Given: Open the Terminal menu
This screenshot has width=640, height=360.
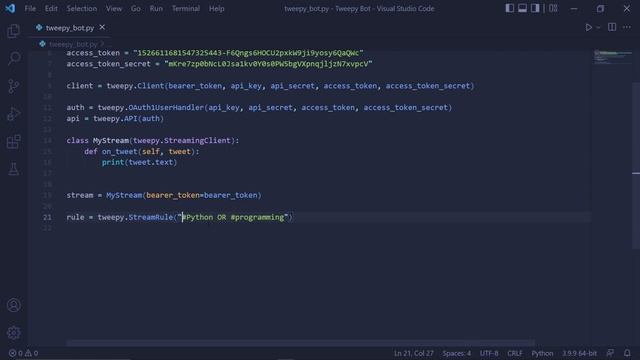Looking at the screenshot, I should (186, 9).
